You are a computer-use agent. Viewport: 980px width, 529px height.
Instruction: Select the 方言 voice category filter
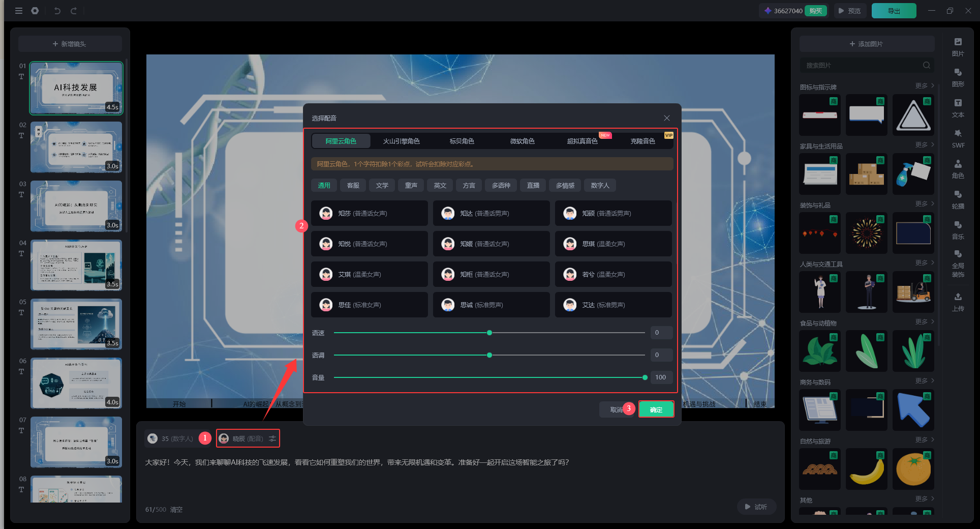click(469, 186)
